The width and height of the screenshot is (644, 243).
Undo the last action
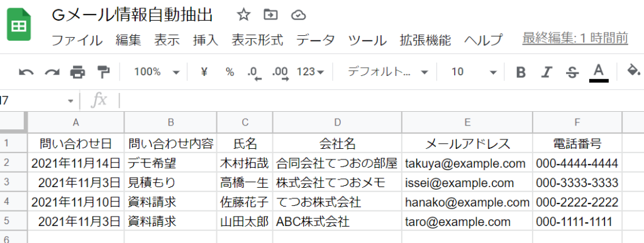coord(26,73)
